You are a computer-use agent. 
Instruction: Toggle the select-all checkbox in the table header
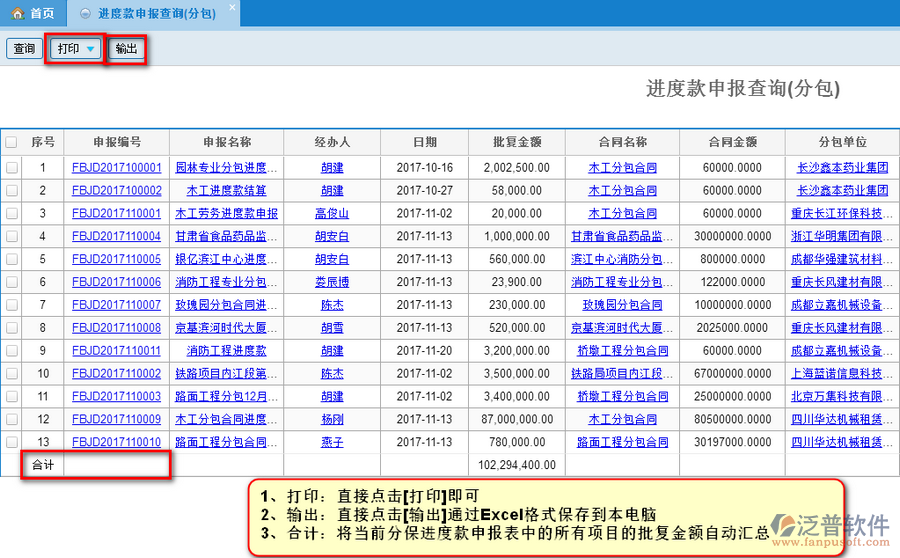11,142
